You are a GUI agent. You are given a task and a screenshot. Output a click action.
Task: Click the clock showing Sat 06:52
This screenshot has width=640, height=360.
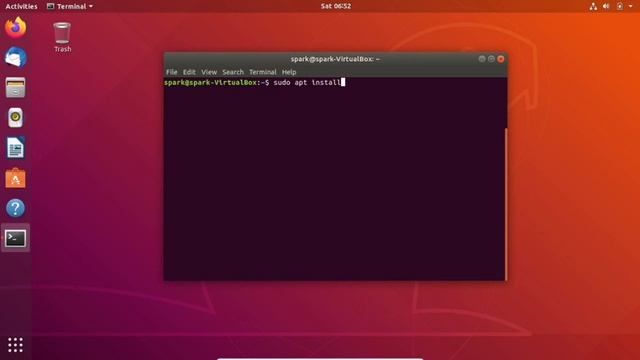[x=336, y=6]
